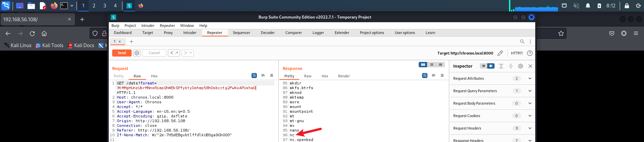Open the previous-request history dropdown arrow

click(177, 53)
